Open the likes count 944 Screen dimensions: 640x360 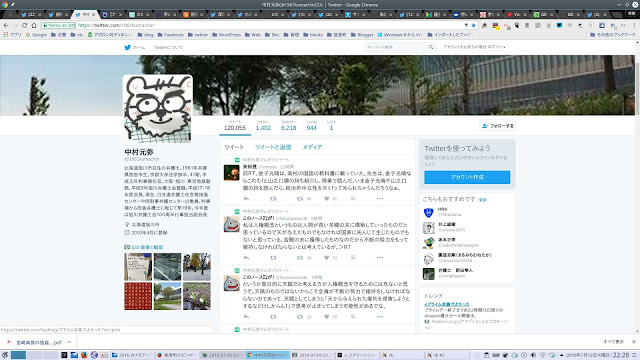pos(311,125)
